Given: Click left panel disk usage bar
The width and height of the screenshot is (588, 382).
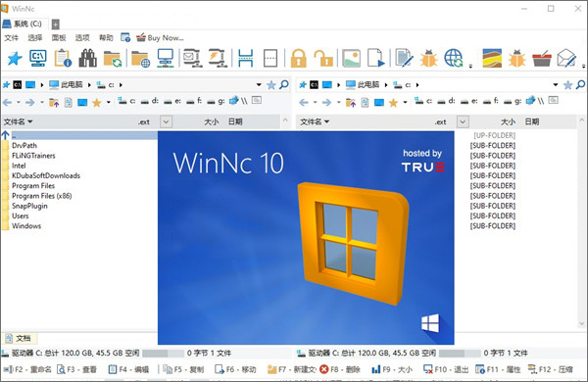Looking at the screenshot, I should tap(163, 354).
